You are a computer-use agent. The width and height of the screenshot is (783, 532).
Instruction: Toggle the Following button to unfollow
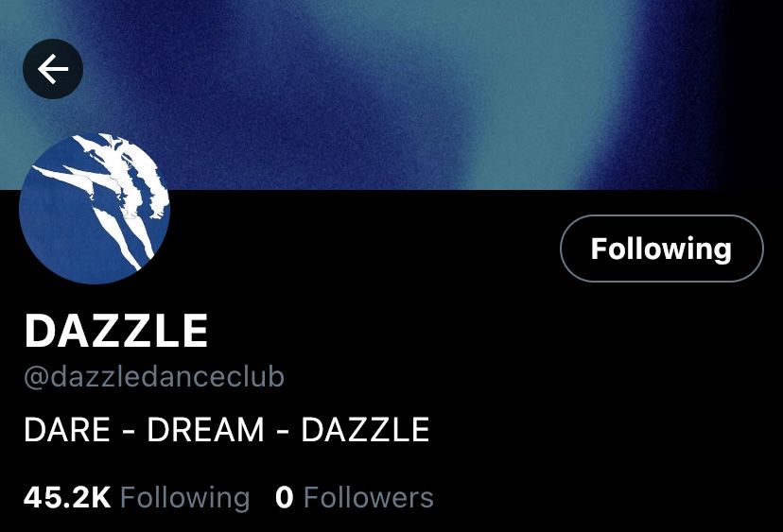click(x=662, y=249)
